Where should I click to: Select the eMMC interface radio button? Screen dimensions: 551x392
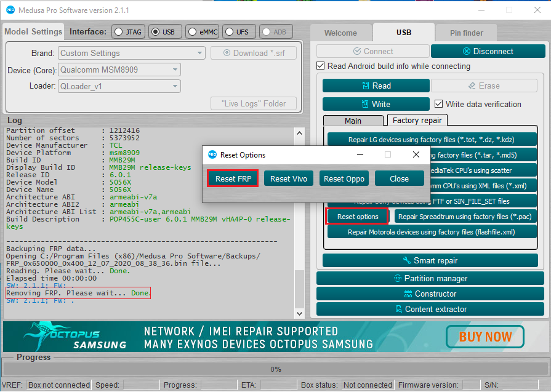[192, 32]
